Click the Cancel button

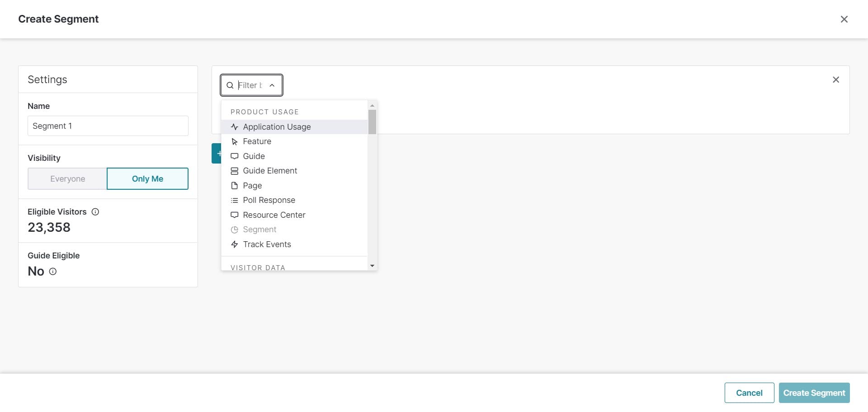click(x=748, y=393)
